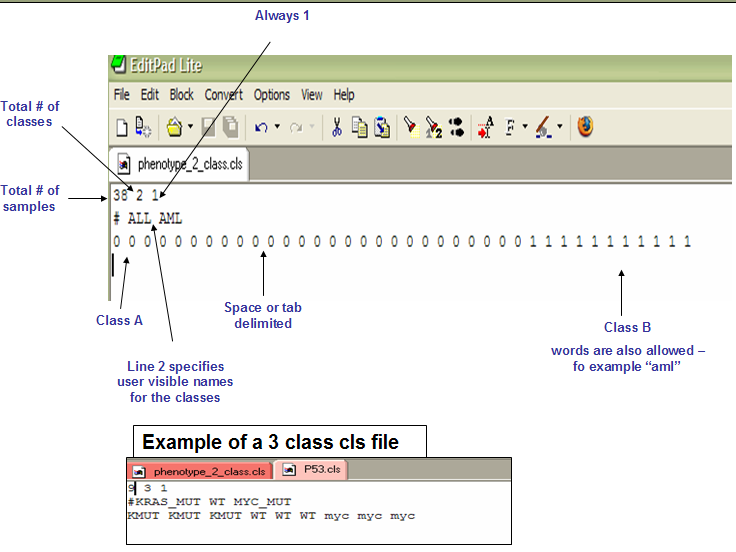This screenshot has height=552, width=736.
Task: Click the Paste clipboard icon
Action: click(382, 127)
